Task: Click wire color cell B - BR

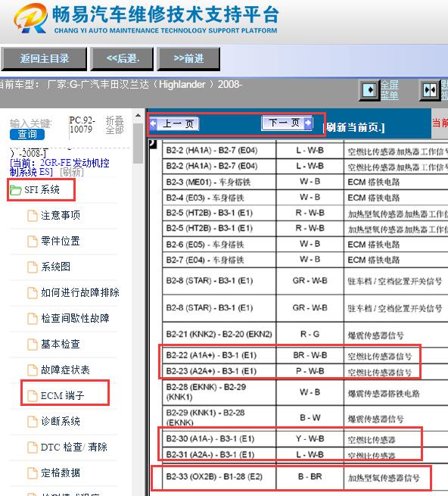Action: tap(310, 477)
